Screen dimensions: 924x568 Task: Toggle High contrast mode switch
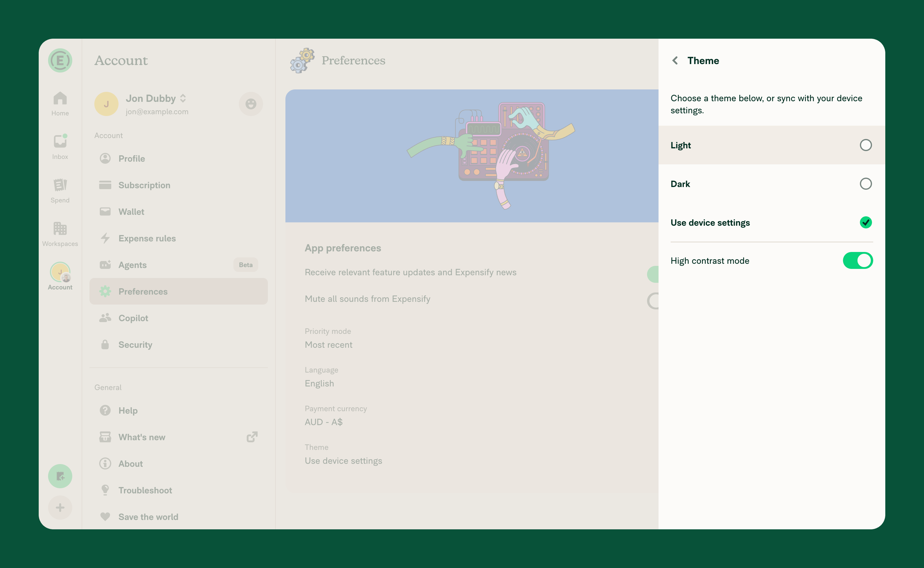point(857,261)
